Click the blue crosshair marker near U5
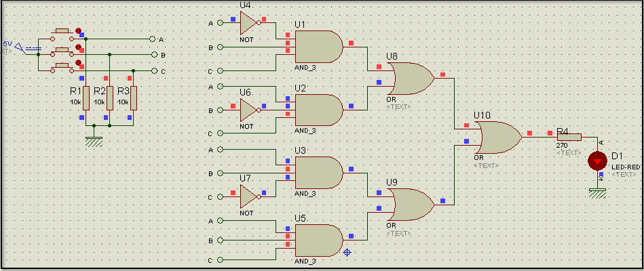The width and height of the screenshot is (644, 271). point(347,252)
